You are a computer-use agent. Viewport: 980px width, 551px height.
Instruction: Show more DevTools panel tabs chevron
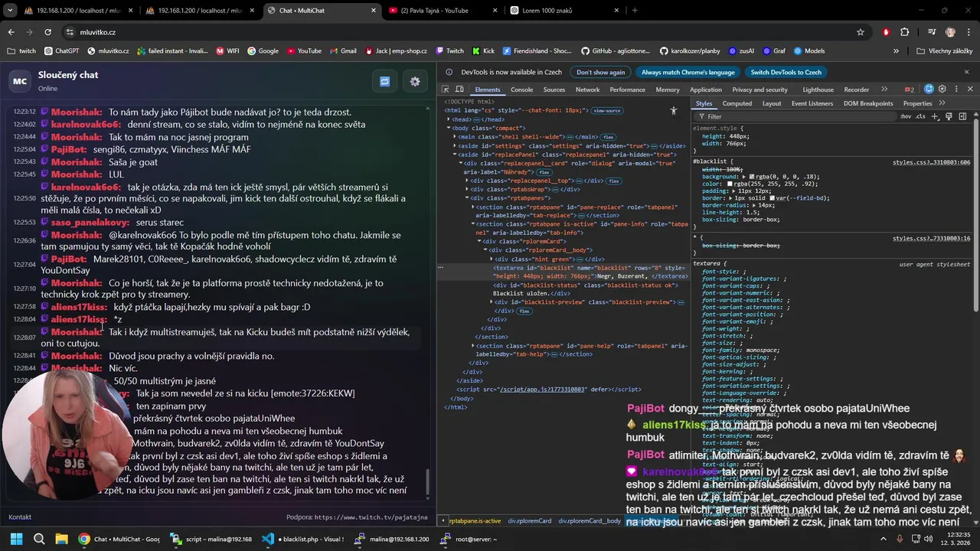(x=884, y=89)
